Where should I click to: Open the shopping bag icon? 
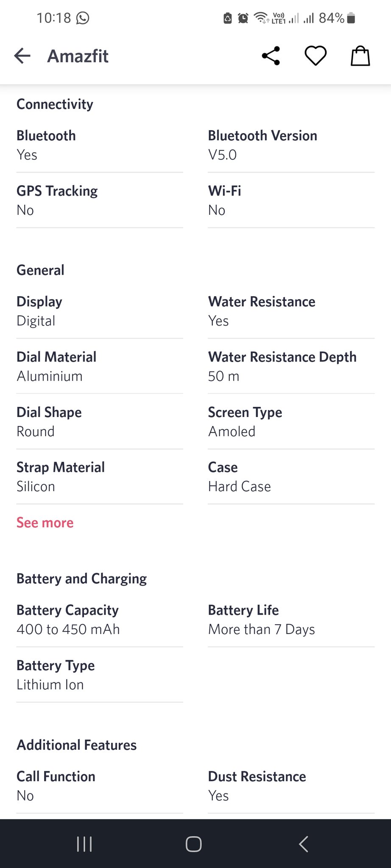click(360, 56)
